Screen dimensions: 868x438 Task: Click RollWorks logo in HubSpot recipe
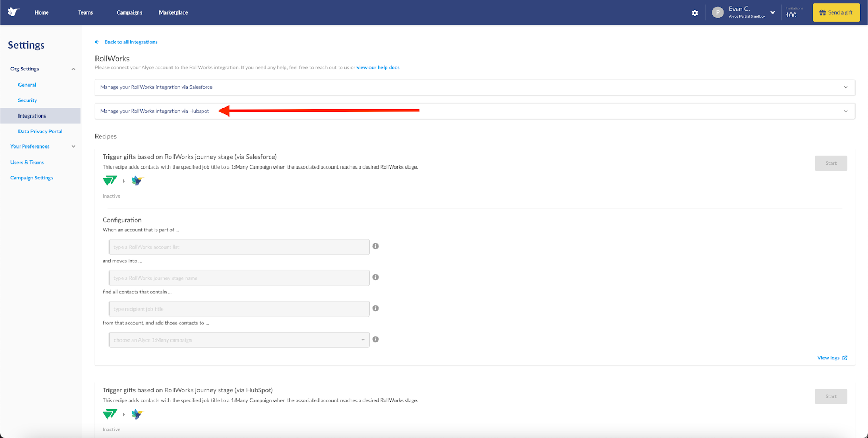tap(110, 414)
